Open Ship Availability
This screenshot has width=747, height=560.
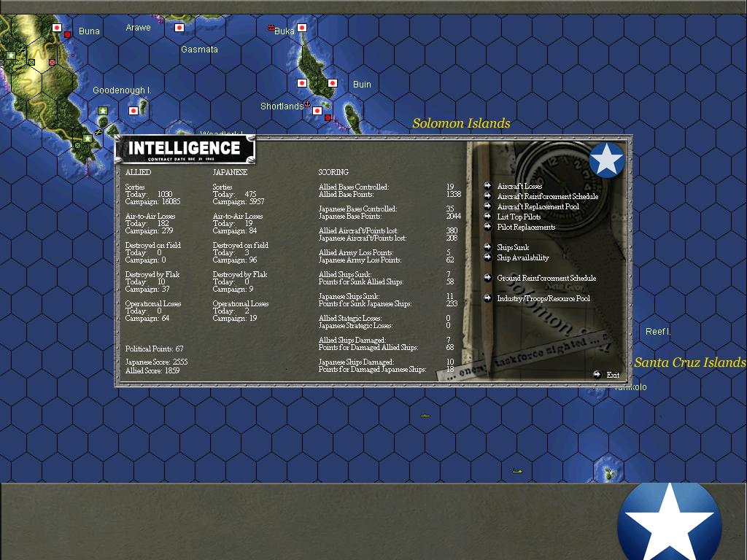522,257
